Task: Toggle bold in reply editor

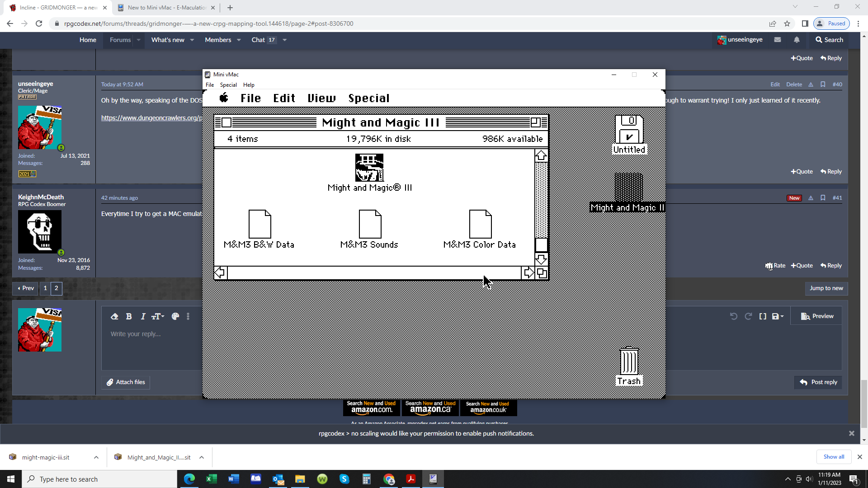Action: [129, 316]
